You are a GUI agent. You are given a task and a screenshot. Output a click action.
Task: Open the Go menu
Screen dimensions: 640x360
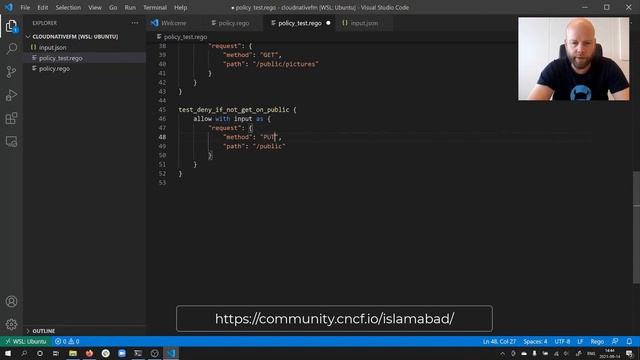(113, 7)
